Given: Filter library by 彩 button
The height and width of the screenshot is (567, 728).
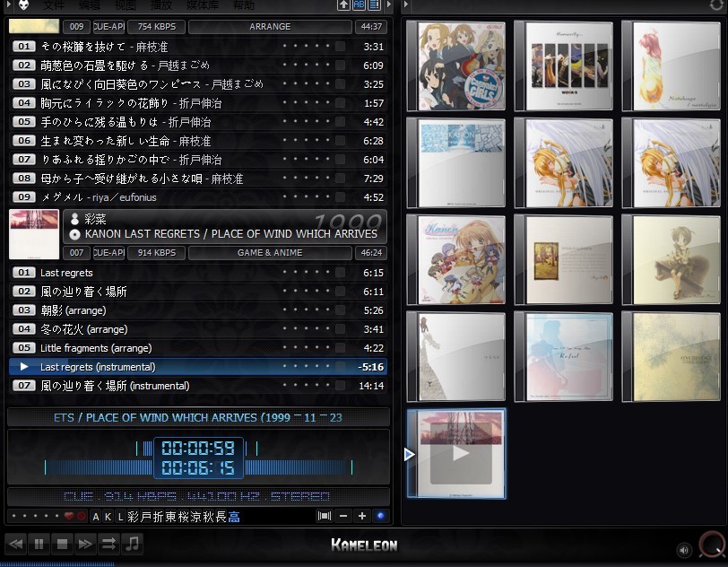Looking at the screenshot, I should (134, 517).
